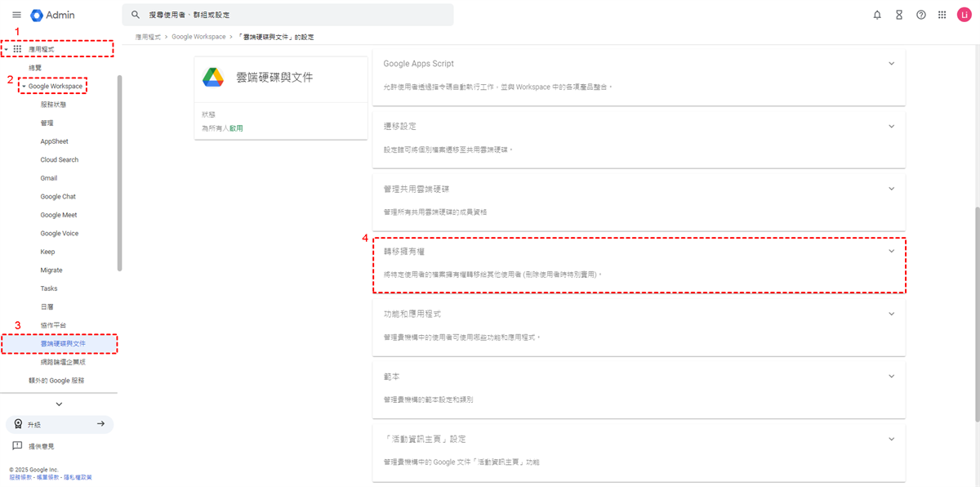Open the hamburger main menu
Screen dimensions: 980x487
click(x=16, y=15)
